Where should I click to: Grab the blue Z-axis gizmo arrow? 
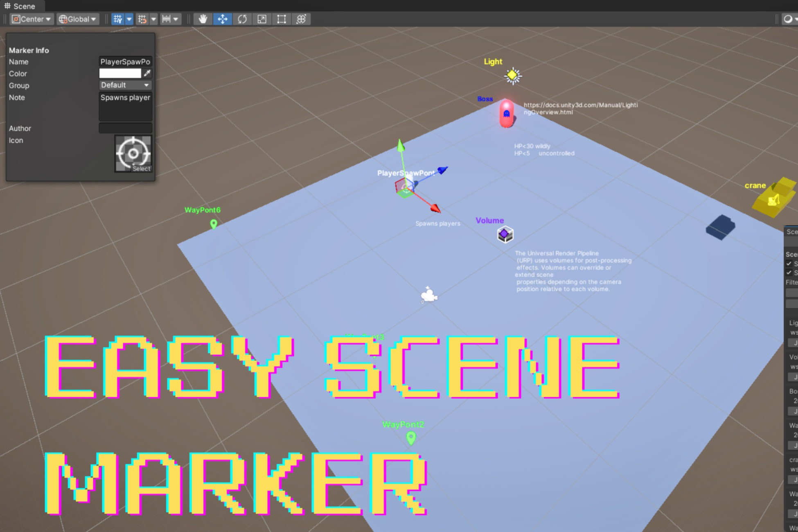click(x=442, y=169)
